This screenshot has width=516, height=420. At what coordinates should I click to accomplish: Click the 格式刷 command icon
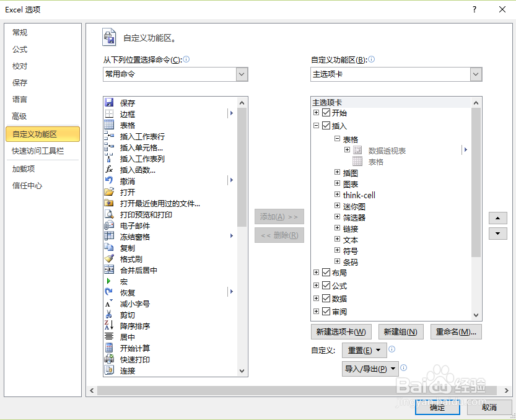click(x=110, y=259)
